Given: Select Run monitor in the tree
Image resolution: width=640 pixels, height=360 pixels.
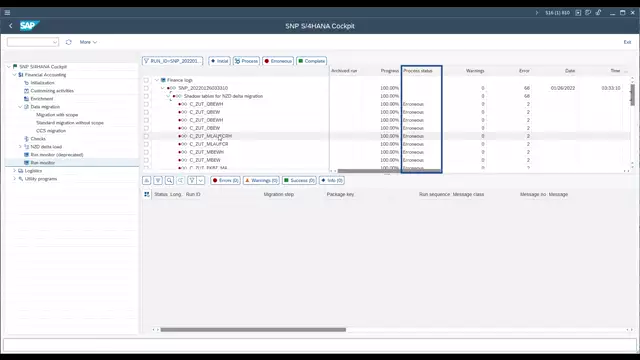Looking at the screenshot, I should [43, 163].
